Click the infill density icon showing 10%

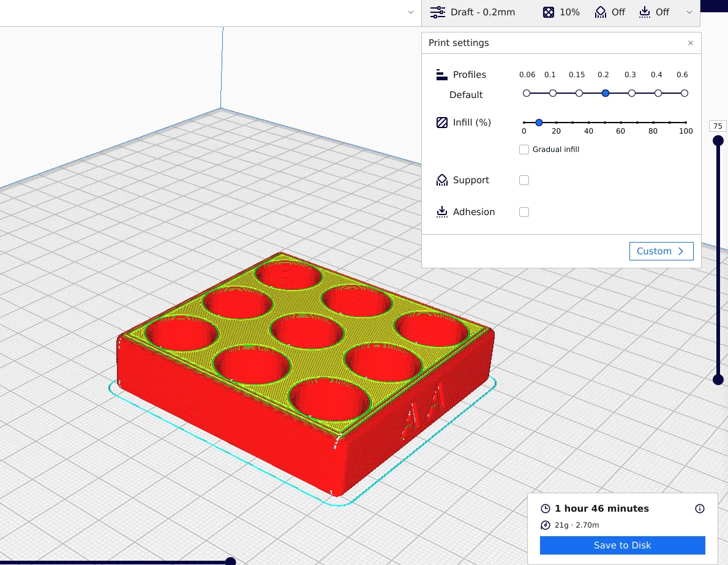click(x=549, y=12)
